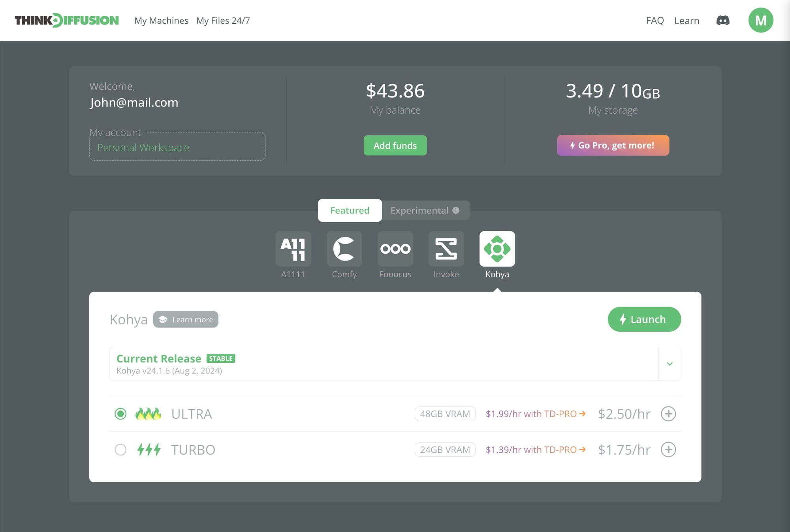Expand ULTRA details with plus icon
This screenshot has width=790, height=532.
tap(668, 414)
